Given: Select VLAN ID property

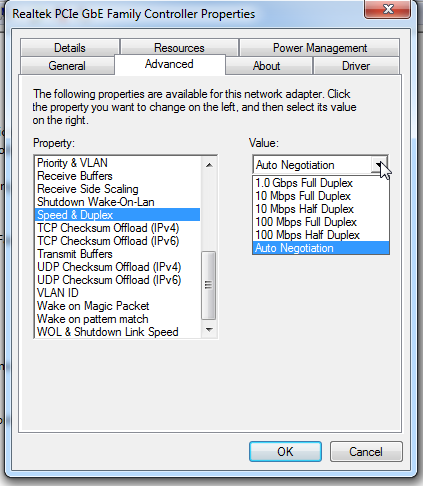Looking at the screenshot, I should click(x=117, y=293).
